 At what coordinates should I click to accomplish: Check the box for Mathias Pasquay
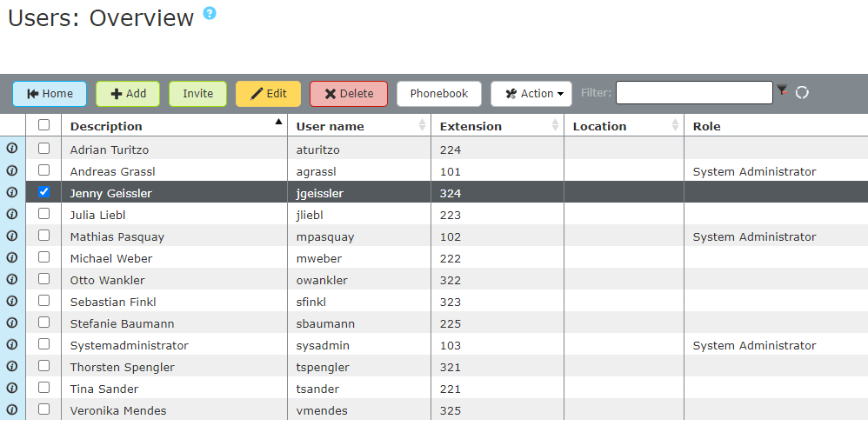pyautogui.click(x=43, y=236)
